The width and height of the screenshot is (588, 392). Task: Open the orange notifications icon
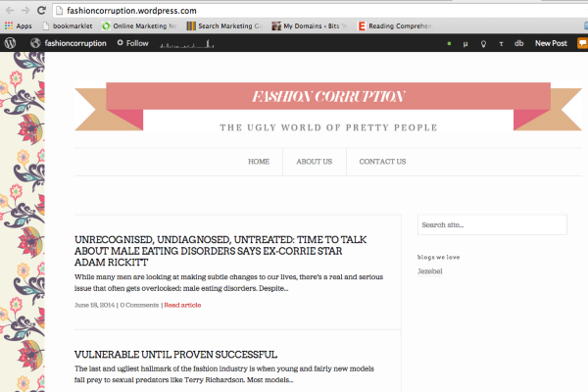(582, 43)
